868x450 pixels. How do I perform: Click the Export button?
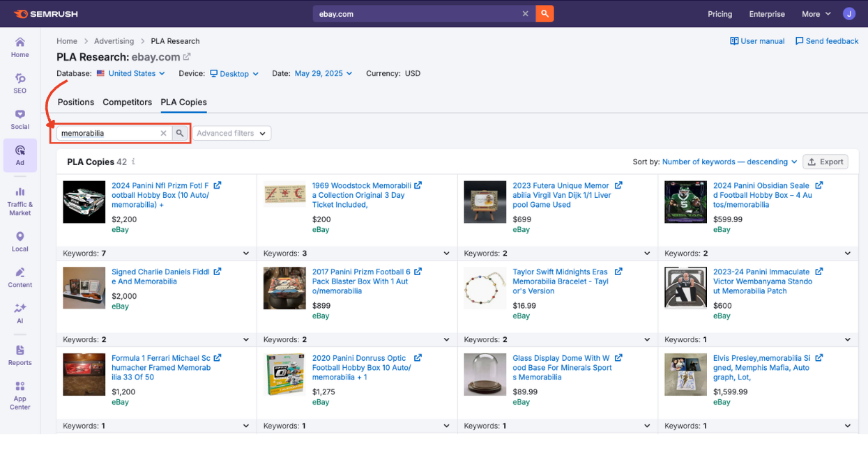click(x=825, y=161)
